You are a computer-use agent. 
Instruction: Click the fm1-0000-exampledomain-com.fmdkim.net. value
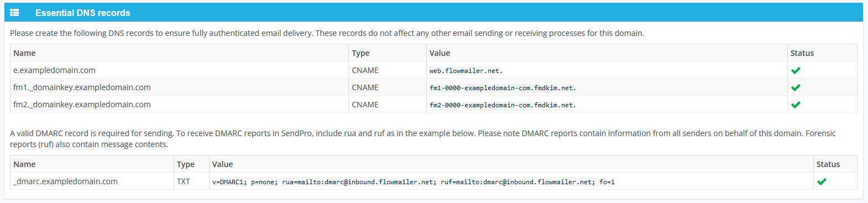[x=503, y=88]
